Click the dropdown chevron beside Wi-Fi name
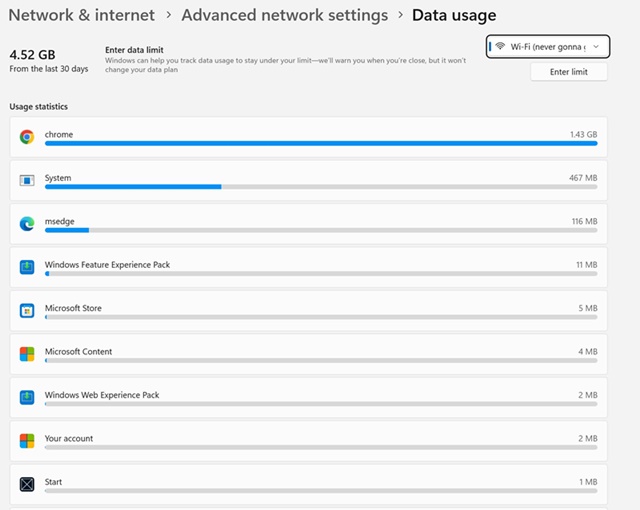640x510 pixels. coord(597,47)
